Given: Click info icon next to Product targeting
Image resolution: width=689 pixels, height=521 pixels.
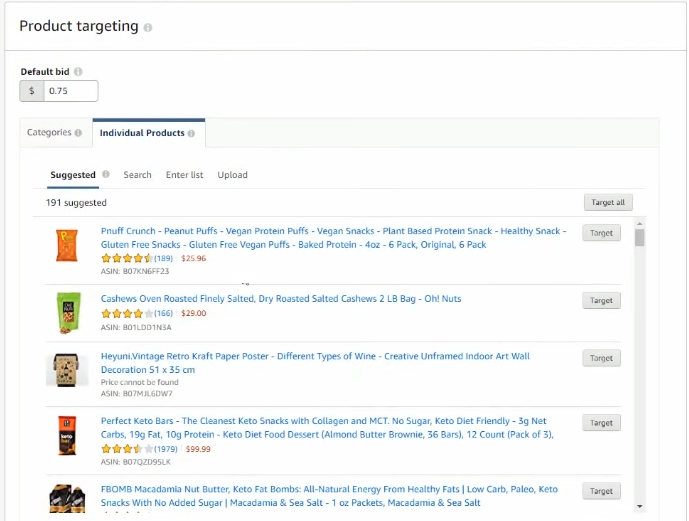Looking at the screenshot, I should click(148, 28).
